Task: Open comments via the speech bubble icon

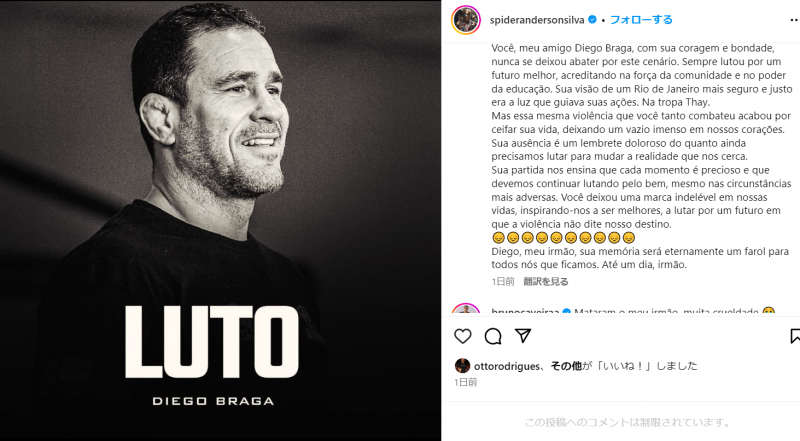Action: click(493, 336)
